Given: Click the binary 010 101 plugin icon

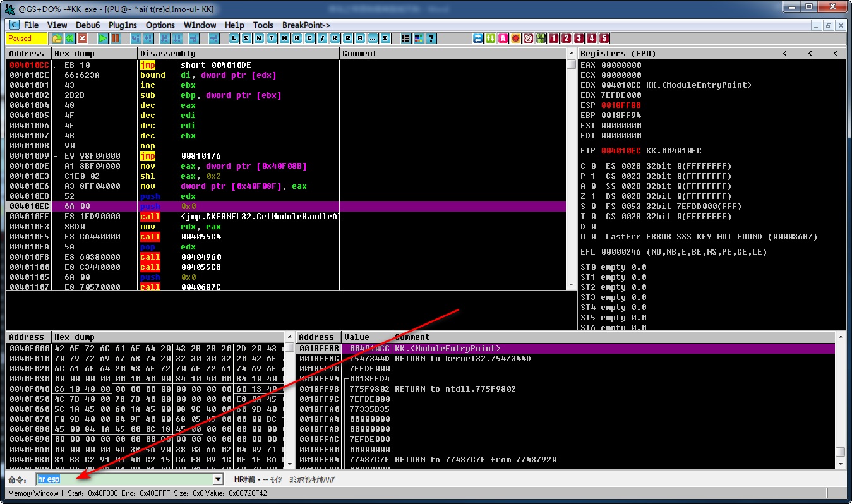Looking at the screenshot, I should 541,39.
